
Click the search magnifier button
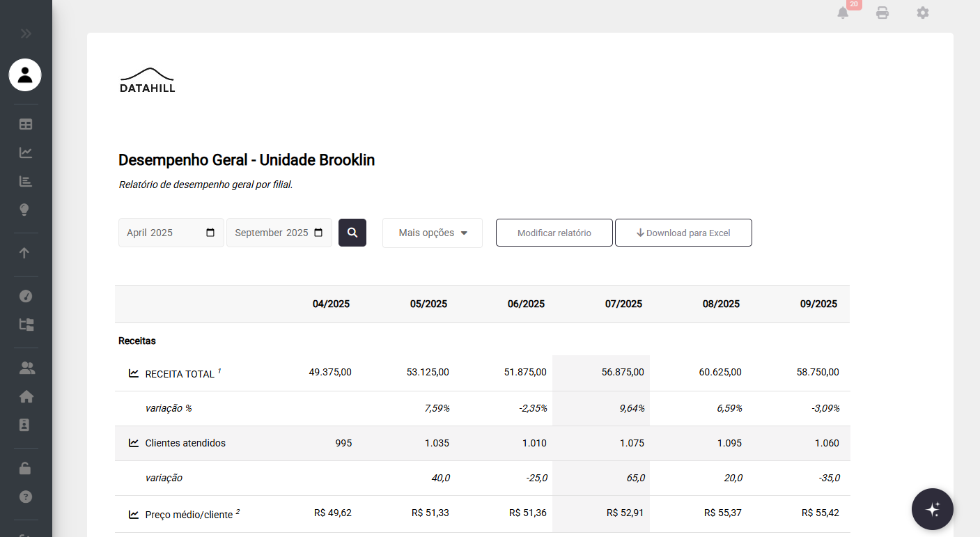[352, 233]
